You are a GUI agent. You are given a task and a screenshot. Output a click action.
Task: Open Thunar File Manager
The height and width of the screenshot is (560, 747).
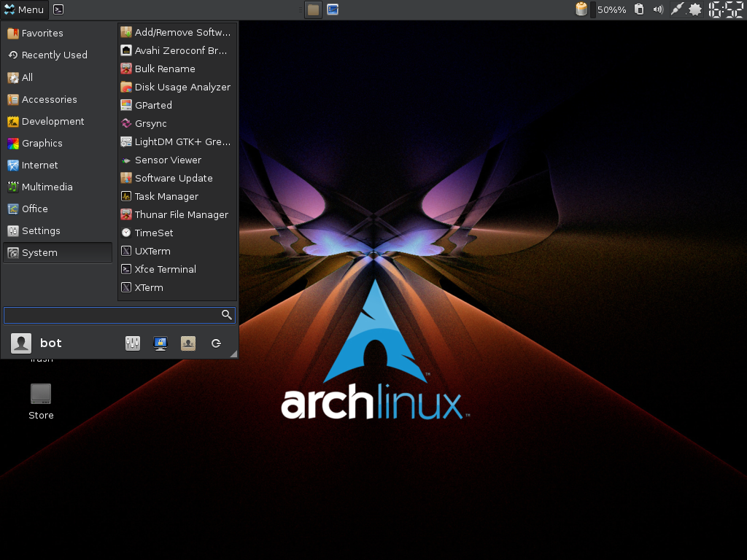[x=177, y=215]
